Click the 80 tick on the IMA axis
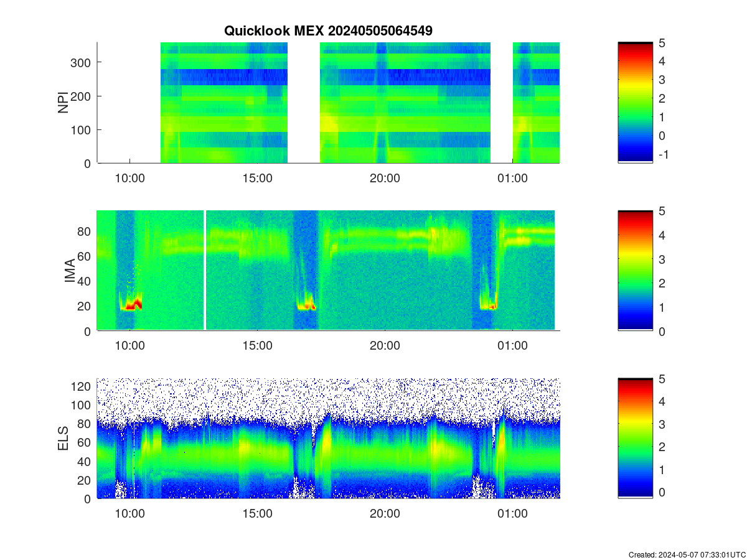This screenshot has width=747, height=560. (x=85, y=231)
